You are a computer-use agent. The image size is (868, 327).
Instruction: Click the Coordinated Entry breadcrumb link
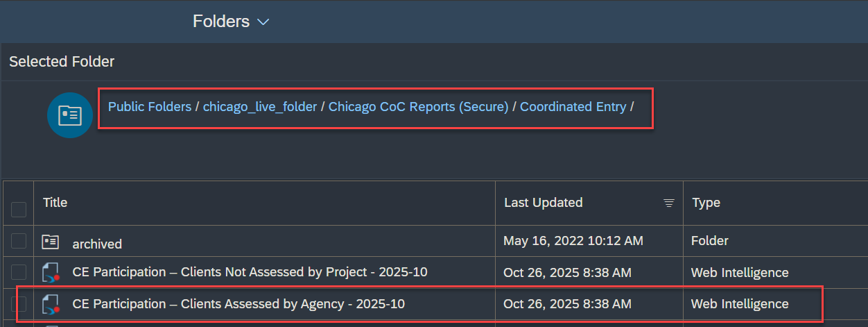(x=573, y=107)
